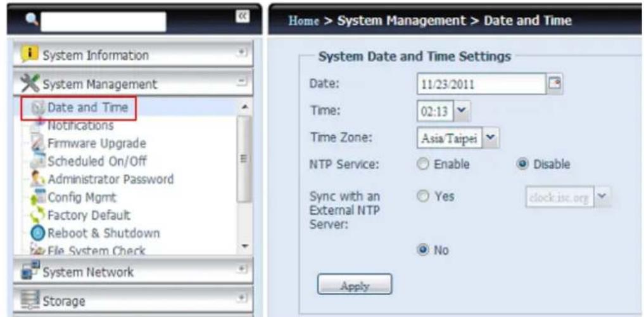The height and width of the screenshot is (317, 644).
Task: Open Config Mgmt menu item
Action: 82,197
